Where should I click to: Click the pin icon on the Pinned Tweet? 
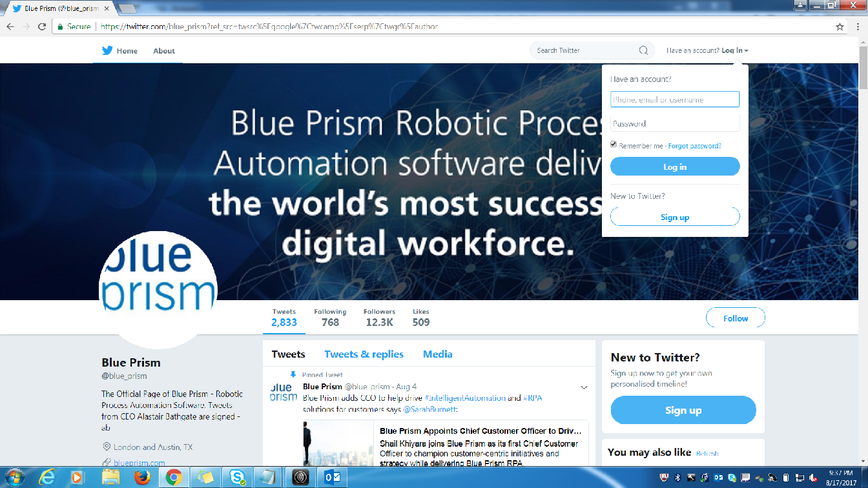point(293,374)
